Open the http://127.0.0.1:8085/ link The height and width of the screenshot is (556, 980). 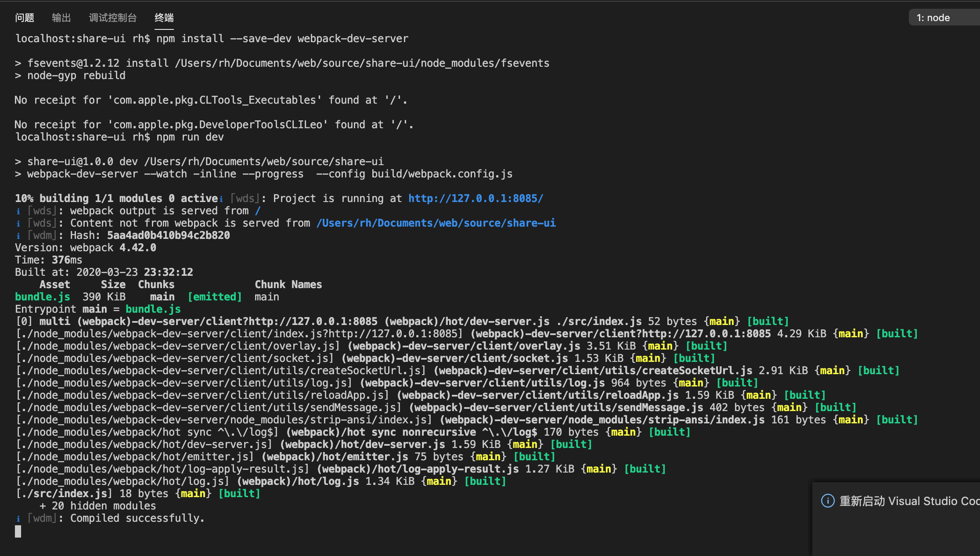[476, 199]
